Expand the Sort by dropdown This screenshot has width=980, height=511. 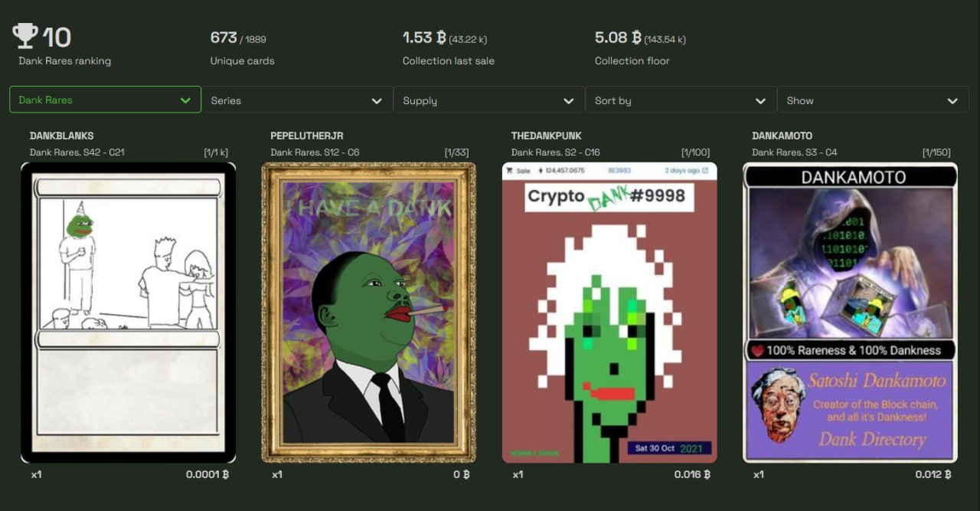(x=681, y=100)
